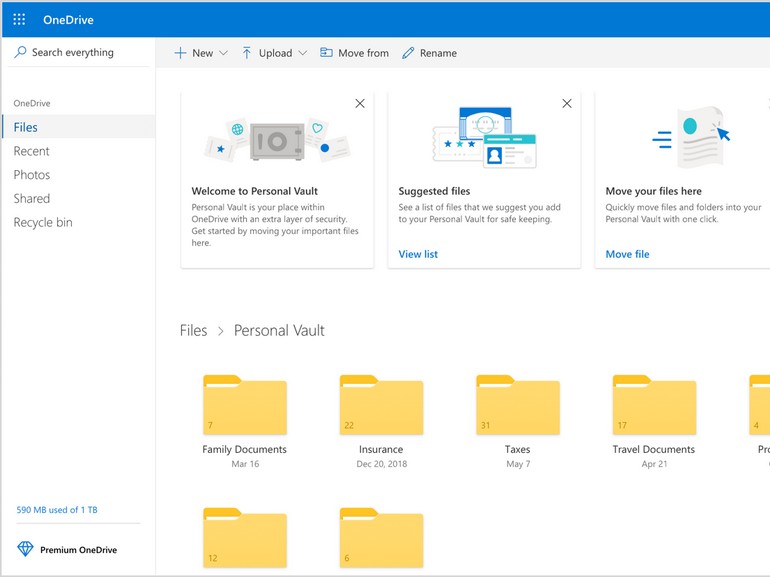Open Shared in the sidebar
The width and height of the screenshot is (770, 577).
tap(32, 198)
